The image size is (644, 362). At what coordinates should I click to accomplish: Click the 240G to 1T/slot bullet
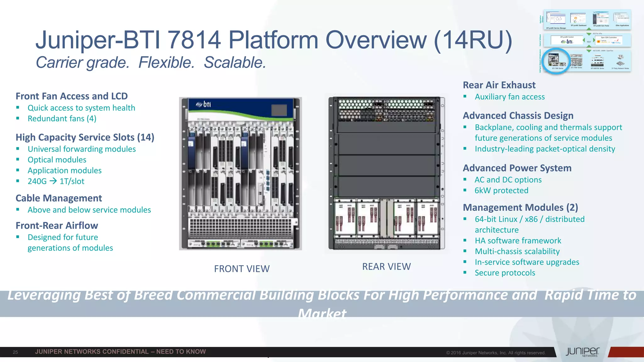[56, 181]
